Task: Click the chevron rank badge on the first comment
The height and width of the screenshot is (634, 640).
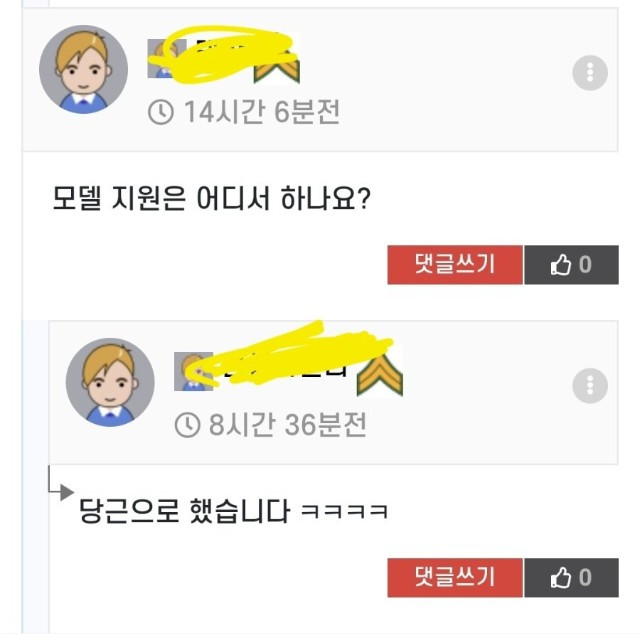Action: point(277,68)
